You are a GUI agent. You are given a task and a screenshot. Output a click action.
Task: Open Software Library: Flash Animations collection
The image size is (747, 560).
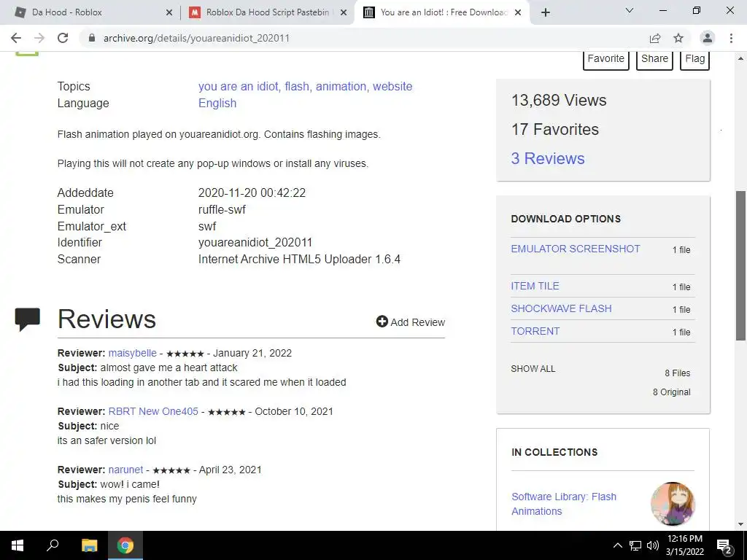coord(564,503)
